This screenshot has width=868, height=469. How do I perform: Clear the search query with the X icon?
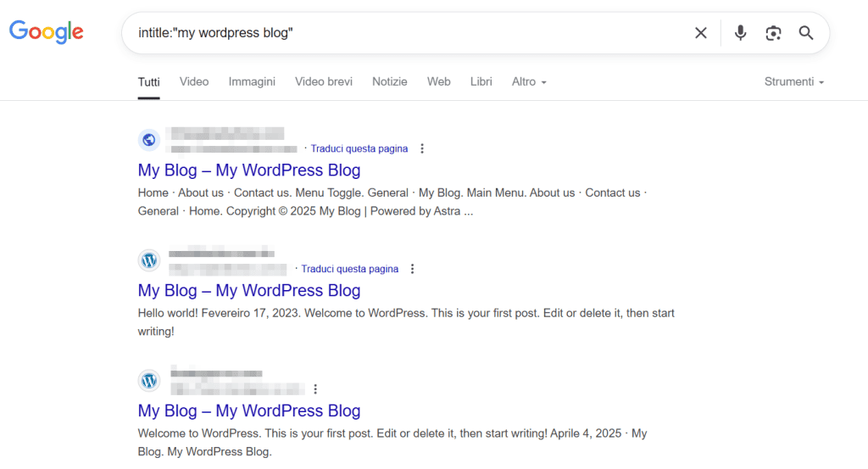701,33
